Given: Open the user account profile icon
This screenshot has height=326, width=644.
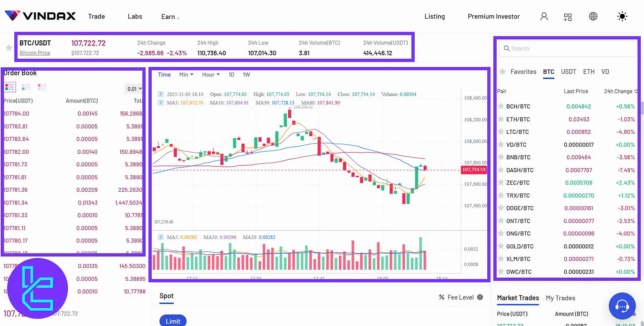Looking at the screenshot, I should click(544, 16).
